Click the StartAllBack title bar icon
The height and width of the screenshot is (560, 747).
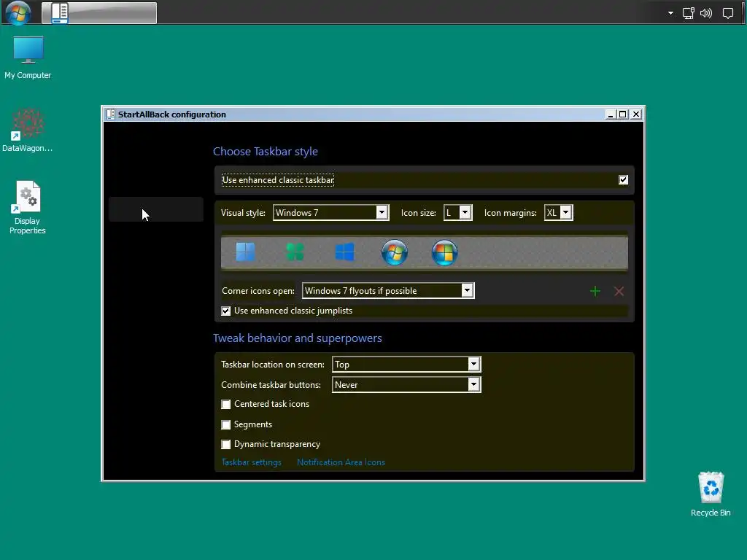pos(111,114)
